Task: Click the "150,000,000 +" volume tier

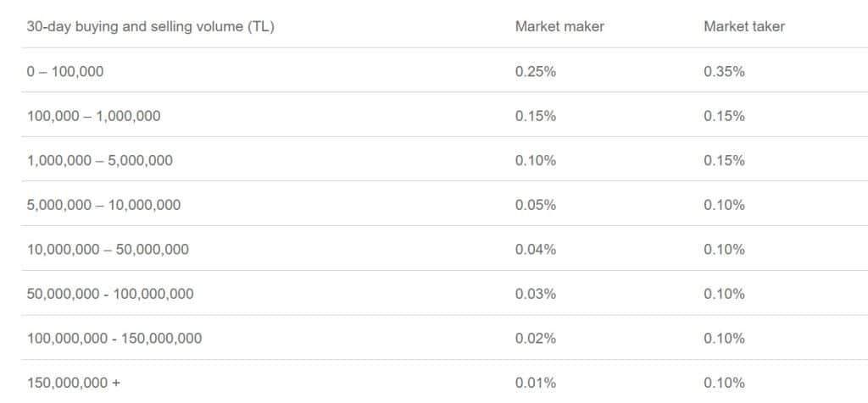Action: 74,383
